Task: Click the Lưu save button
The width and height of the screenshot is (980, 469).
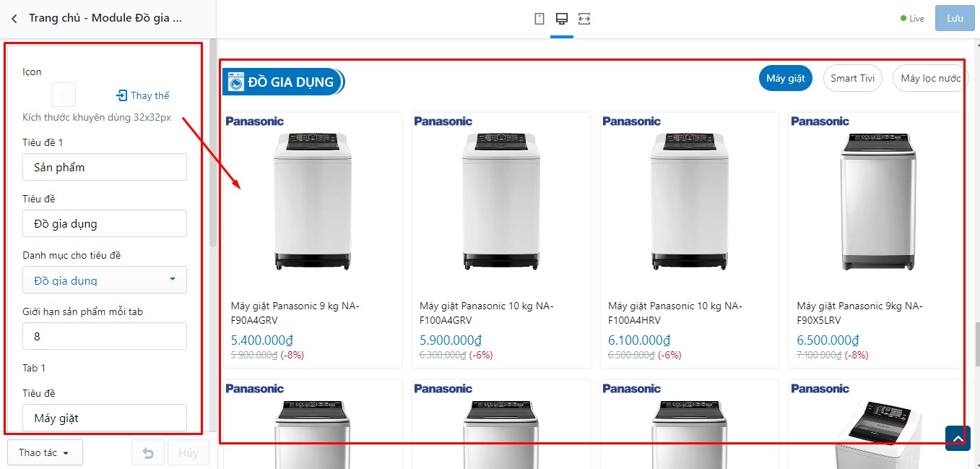Action: [x=955, y=18]
